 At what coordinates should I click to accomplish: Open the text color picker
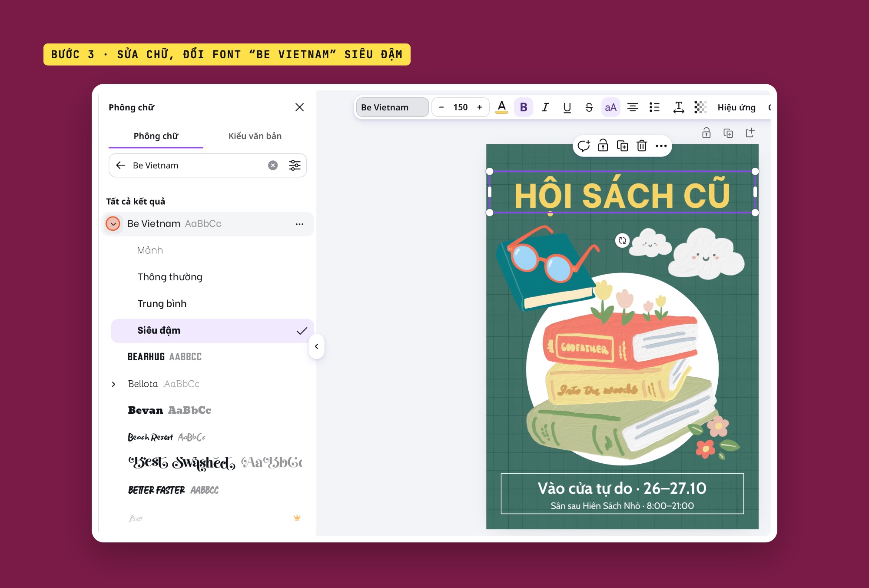pos(502,107)
